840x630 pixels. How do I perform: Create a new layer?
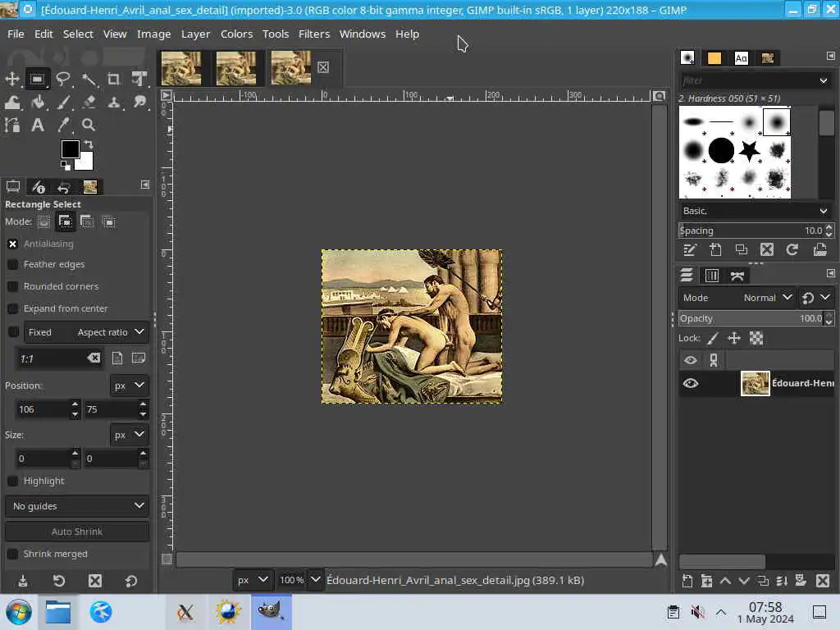pos(687,581)
